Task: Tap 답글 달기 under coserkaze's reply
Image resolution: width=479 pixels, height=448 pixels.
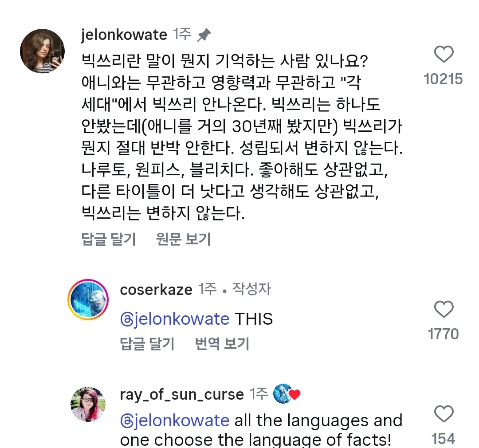Action: (x=147, y=343)
